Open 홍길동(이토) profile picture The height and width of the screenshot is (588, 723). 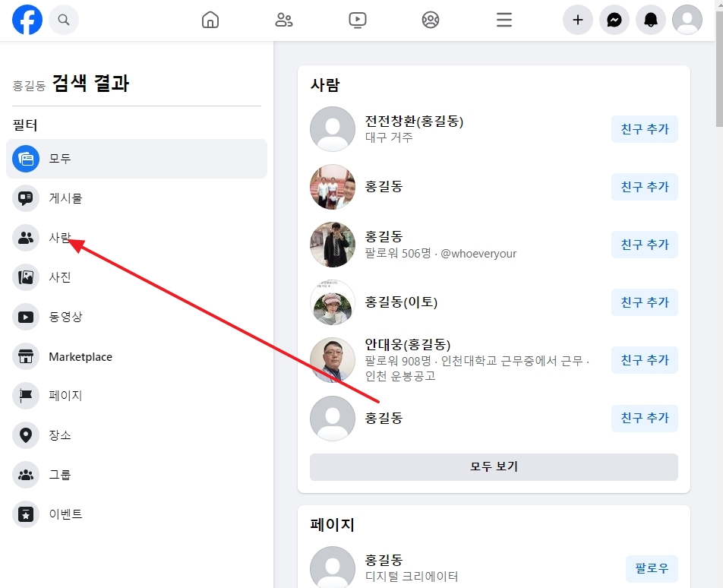pos(333,302)
